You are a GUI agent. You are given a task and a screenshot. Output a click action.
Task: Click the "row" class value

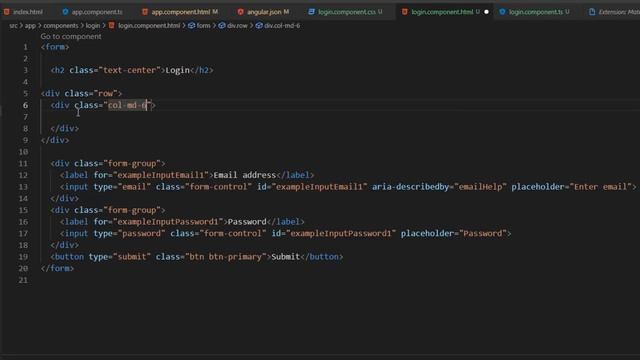pyautogui.click(x=105, y=93)
